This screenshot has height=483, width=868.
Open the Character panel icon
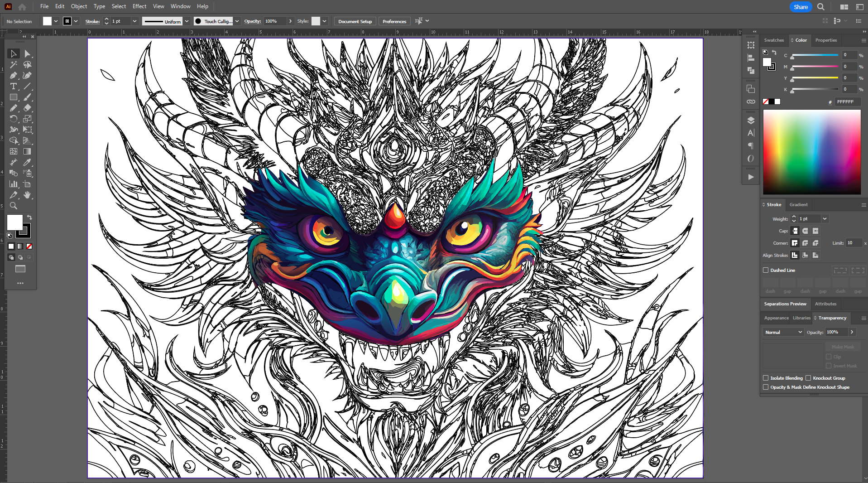751,133
